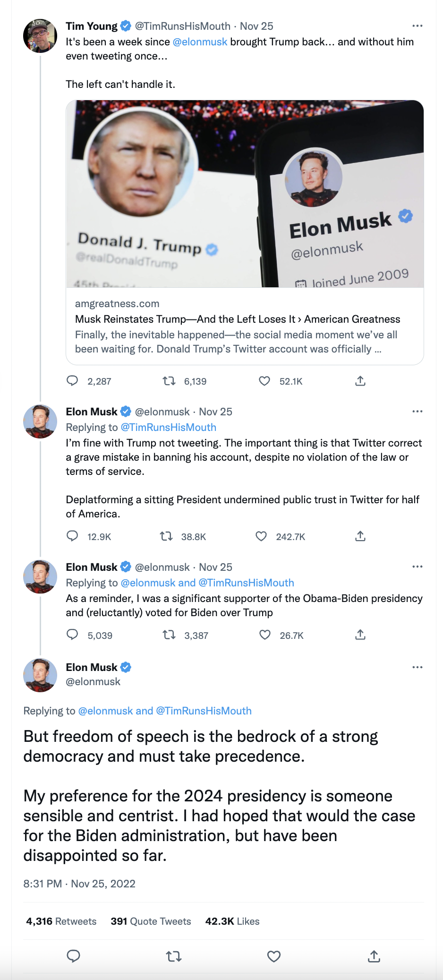Retweet Elon's reply with 38.8K retweets
Screen dimensions: 443x980
click(x=166, y=536)
